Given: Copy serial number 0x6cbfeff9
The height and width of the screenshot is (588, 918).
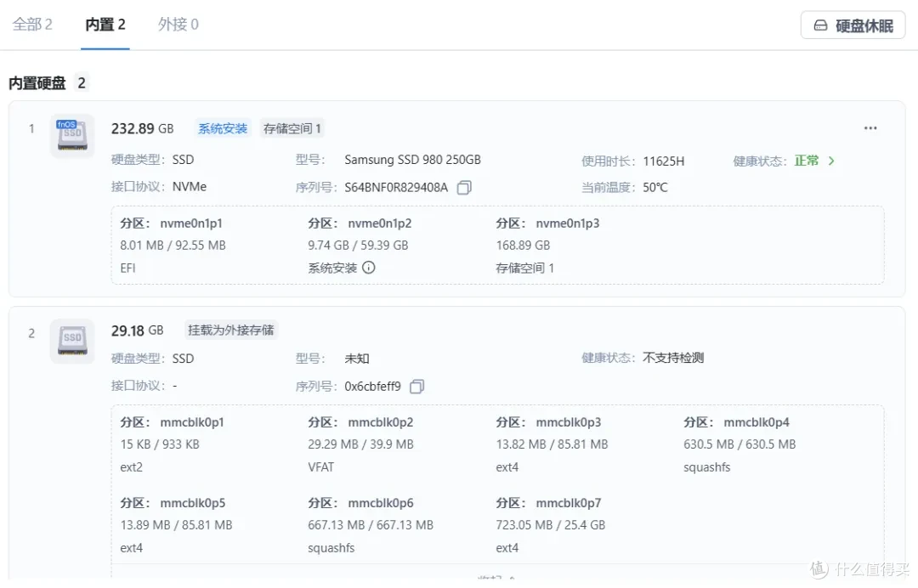Looking at the screenshot, I should pyautogui.click(x=416, y=387).
